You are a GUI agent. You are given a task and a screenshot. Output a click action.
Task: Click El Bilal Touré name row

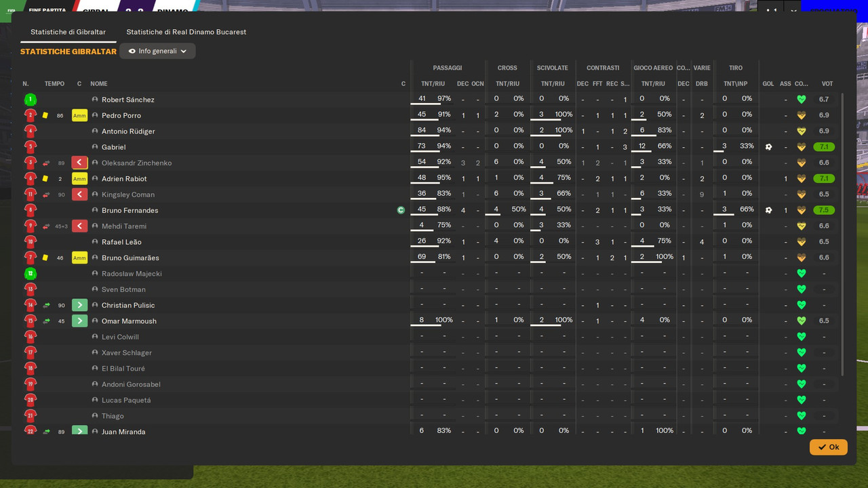click(123, 369)
